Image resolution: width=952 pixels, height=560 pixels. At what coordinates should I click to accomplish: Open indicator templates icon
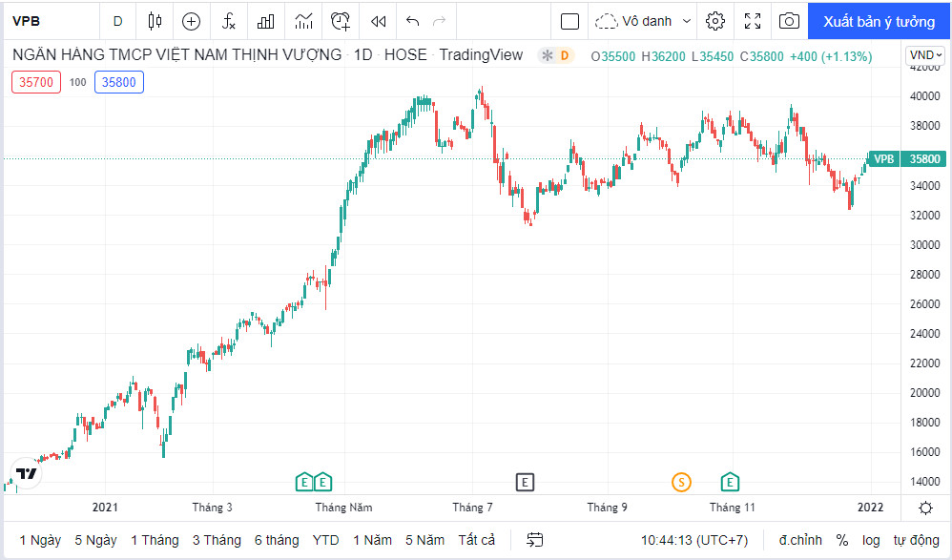(303, 21)
